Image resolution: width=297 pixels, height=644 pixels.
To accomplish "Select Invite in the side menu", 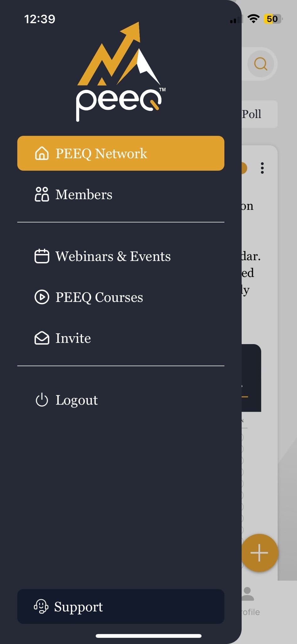I will (73, 338).
